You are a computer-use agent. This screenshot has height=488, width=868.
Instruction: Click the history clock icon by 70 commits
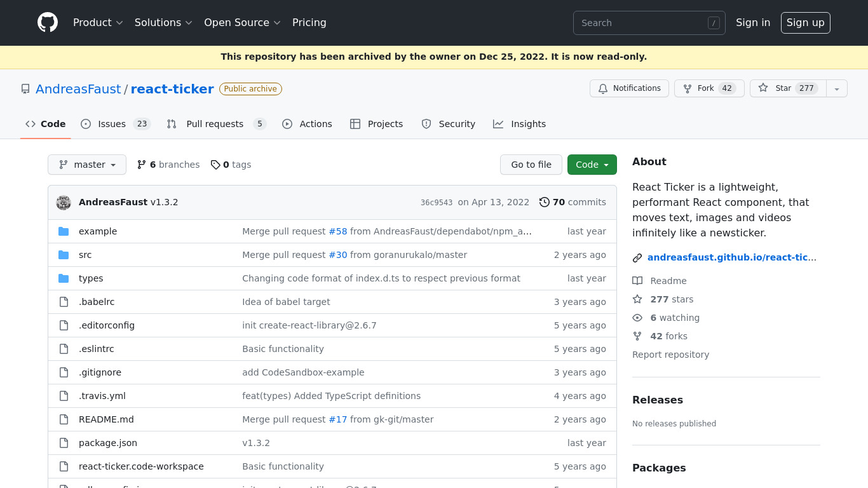(x=545, y=202)
